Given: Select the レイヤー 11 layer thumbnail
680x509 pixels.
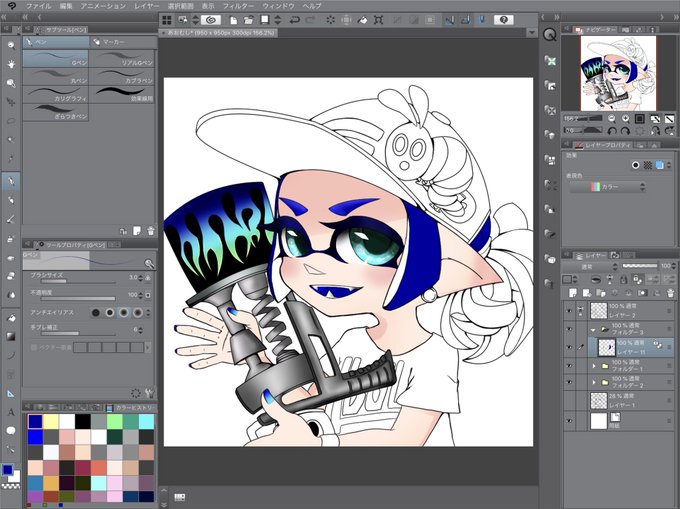Looking at the screenshot, I should coord(606,347).
